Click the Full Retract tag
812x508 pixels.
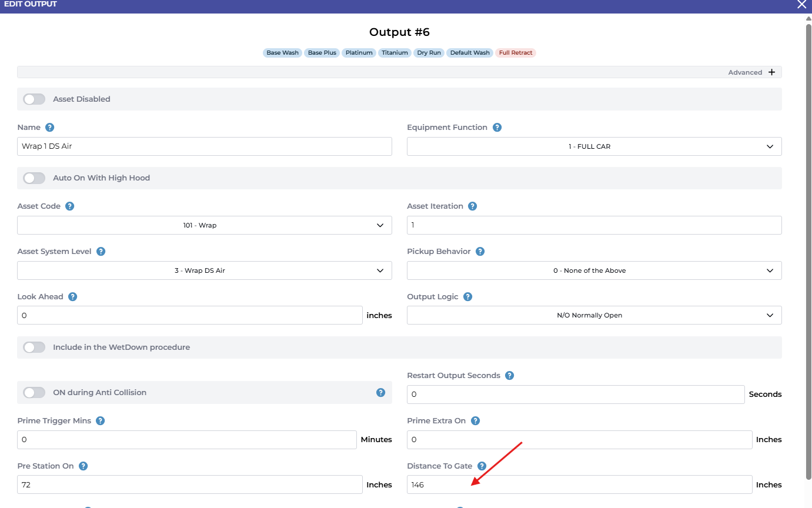(x=515, y=53)
